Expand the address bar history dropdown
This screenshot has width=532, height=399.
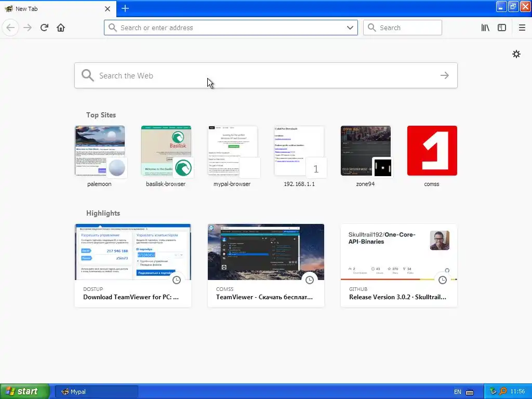coord(350,28)
